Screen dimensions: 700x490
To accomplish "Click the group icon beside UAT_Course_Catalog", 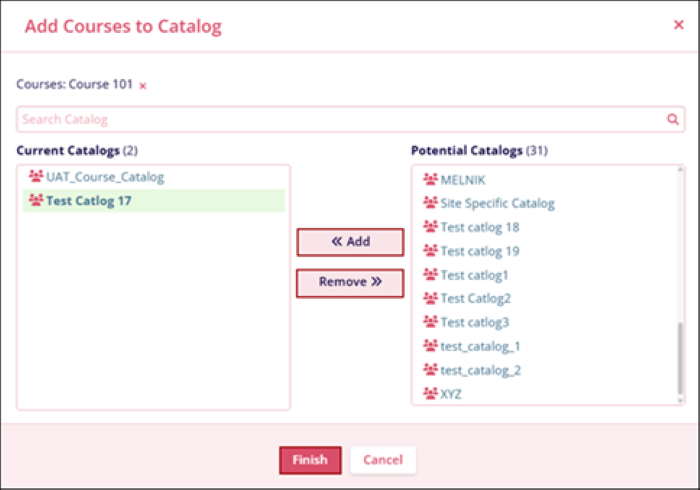I will 36,177.
